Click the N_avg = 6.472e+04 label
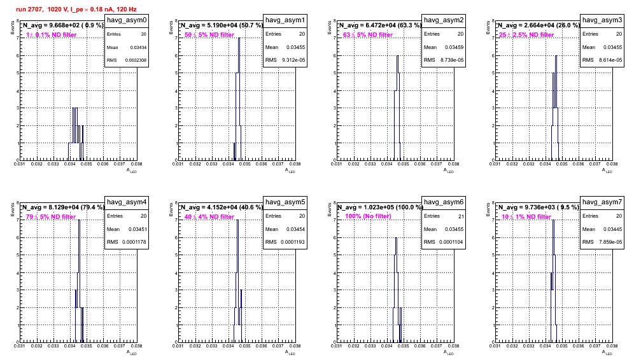Screen dimensions: 634x364 pos(379,25)
